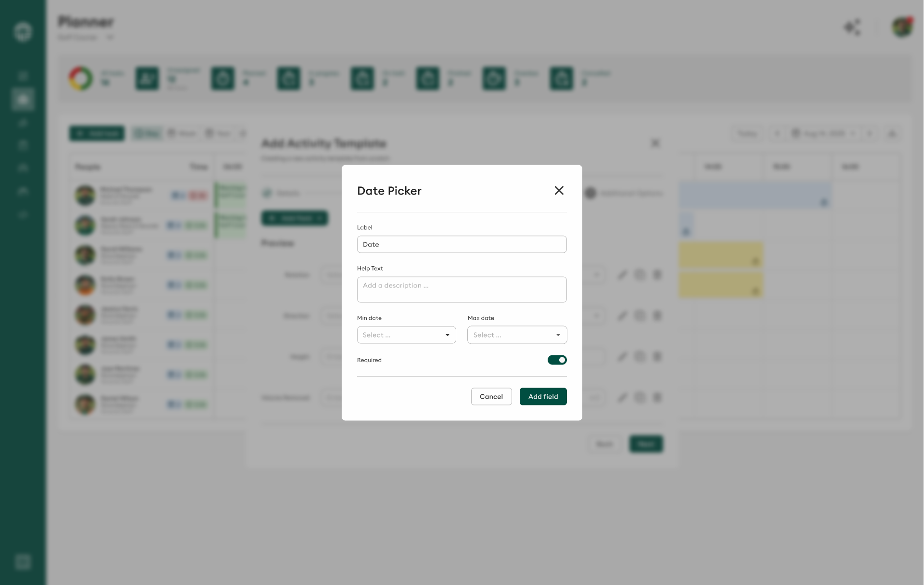
Task: Edit the Label input containing Date
Action: tap(462, 244)
